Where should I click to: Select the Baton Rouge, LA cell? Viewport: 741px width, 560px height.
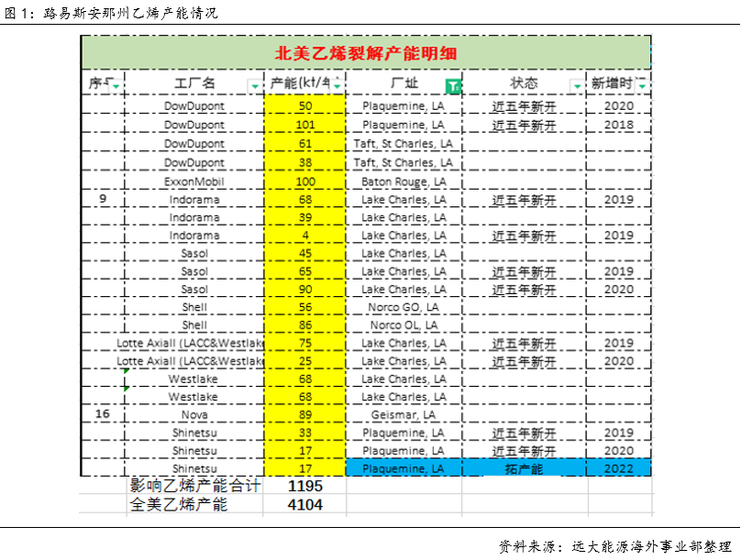point(404,181)
